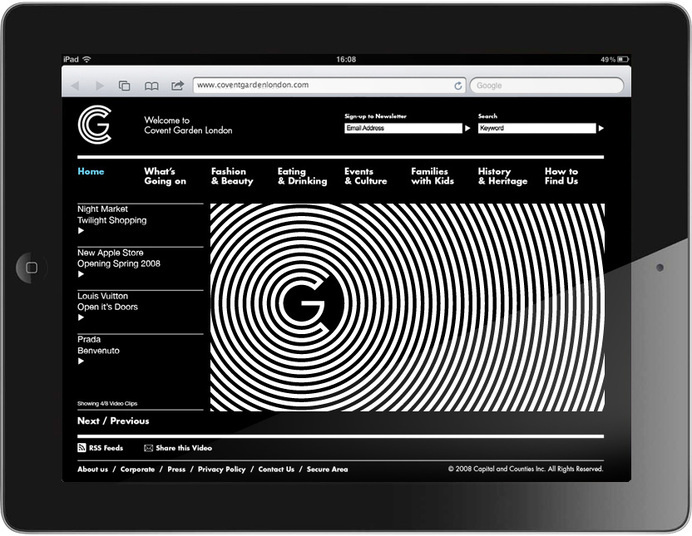Click the spiral G video thumbnail
The width and height of the screenshot is (692, 536).
[407, 307]
